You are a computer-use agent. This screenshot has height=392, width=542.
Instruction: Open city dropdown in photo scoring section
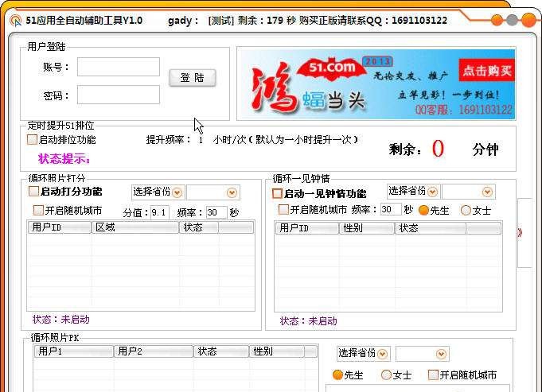[213, 192]
